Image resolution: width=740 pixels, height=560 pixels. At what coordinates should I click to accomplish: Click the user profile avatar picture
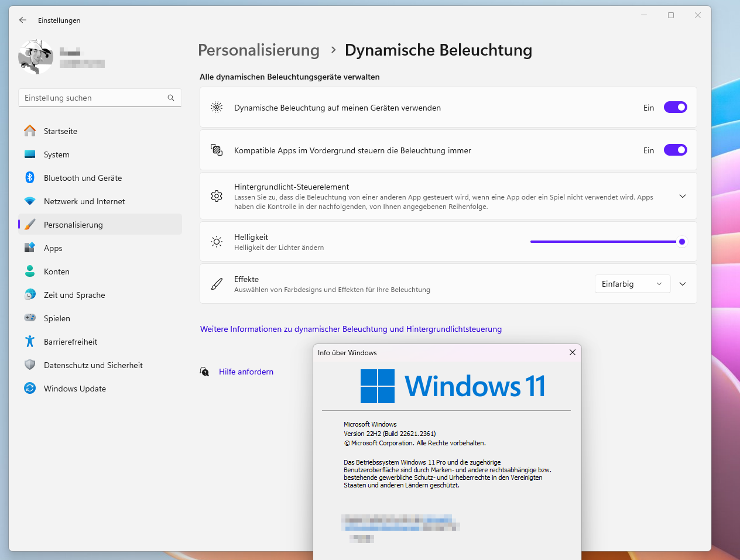tap(36, 57)
